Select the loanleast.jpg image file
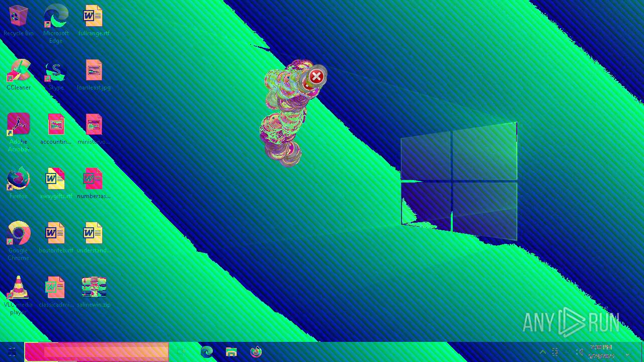 pyautogui.click(x=94, y=74)
